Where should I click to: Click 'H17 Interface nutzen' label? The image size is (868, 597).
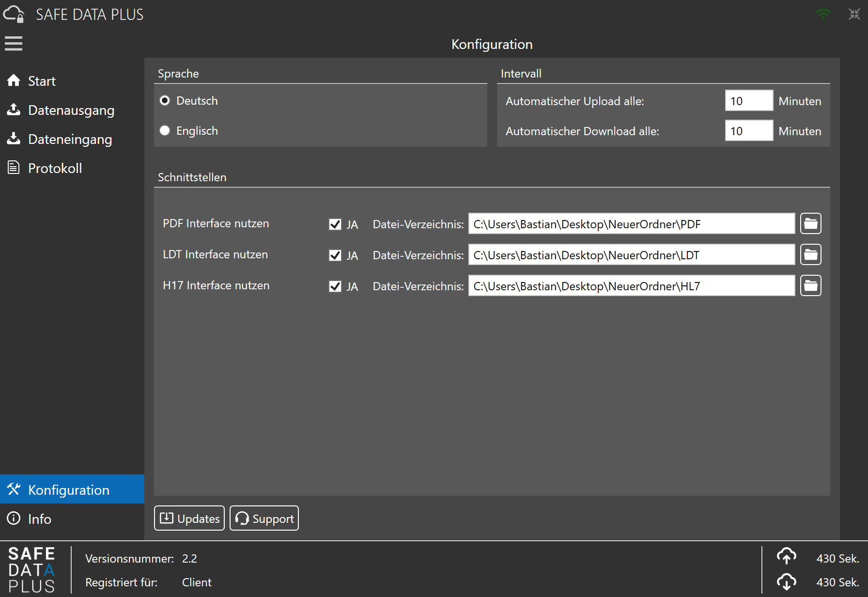[216, 285]
